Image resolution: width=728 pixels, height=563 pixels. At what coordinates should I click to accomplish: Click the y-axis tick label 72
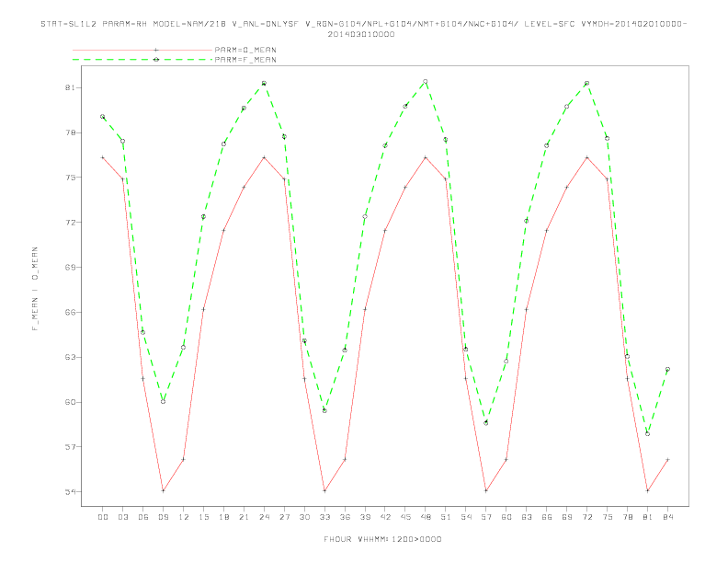click(71, 223)
